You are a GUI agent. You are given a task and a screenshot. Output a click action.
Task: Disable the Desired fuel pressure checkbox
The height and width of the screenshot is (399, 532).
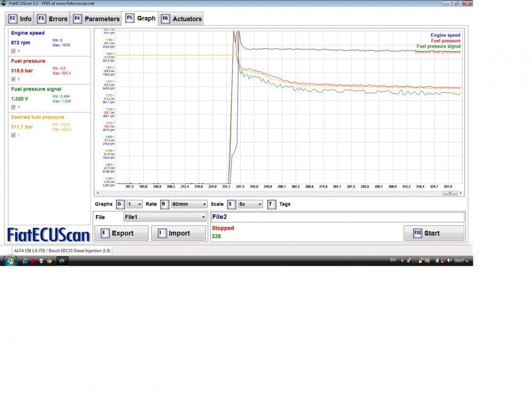coord(13,135)
